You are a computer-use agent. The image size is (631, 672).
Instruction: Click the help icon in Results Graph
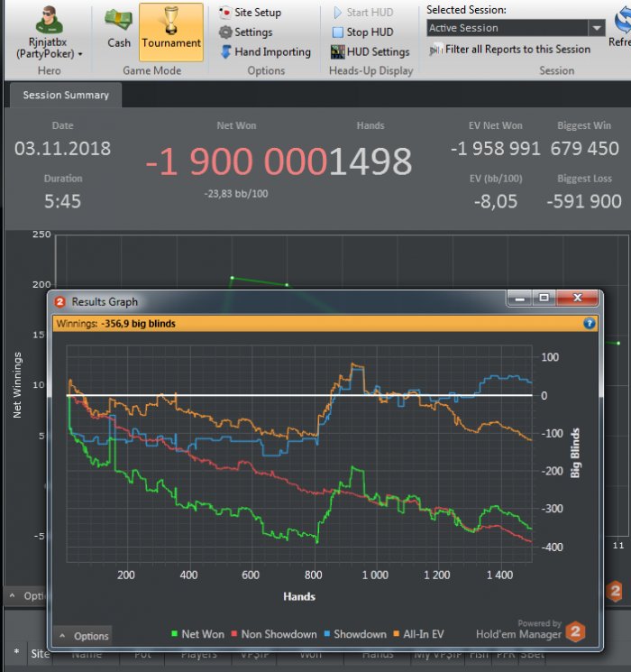pos(590,323)
